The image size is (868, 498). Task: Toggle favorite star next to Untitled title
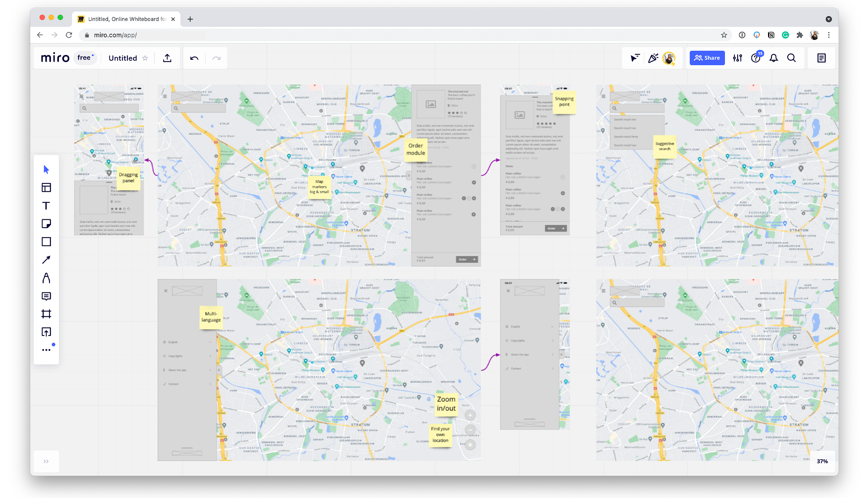[x=145, y=58]
